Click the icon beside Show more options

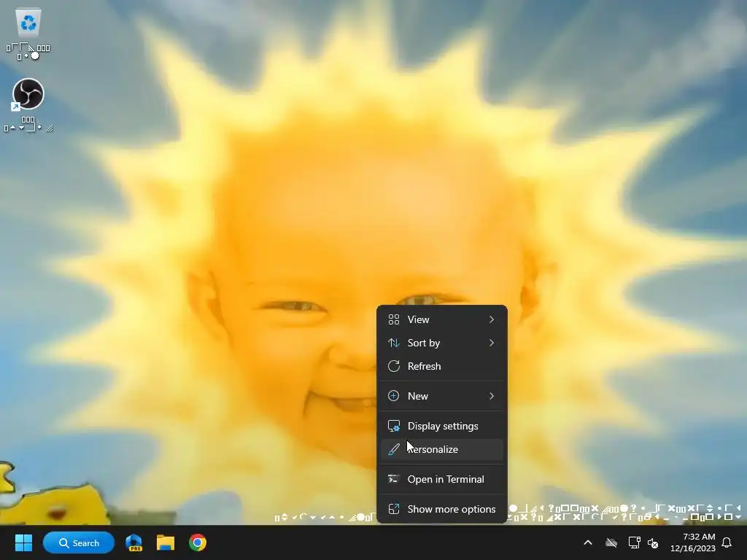click(393, 509)
